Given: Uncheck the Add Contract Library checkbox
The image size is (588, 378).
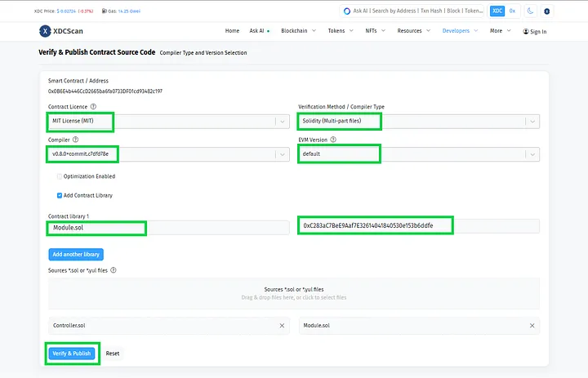Looking at the screenshot, I should click(60, 195).
